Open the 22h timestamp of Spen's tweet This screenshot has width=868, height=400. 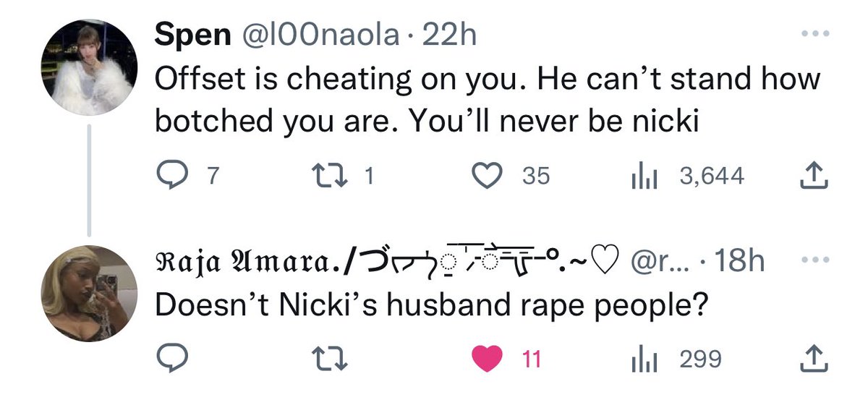click(x=449, y=35)
